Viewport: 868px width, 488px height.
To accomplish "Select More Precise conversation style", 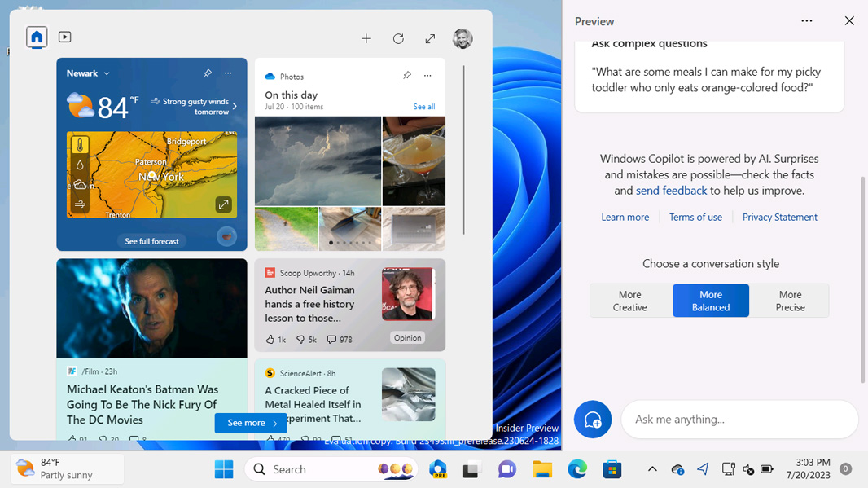I will click(790, 301).
